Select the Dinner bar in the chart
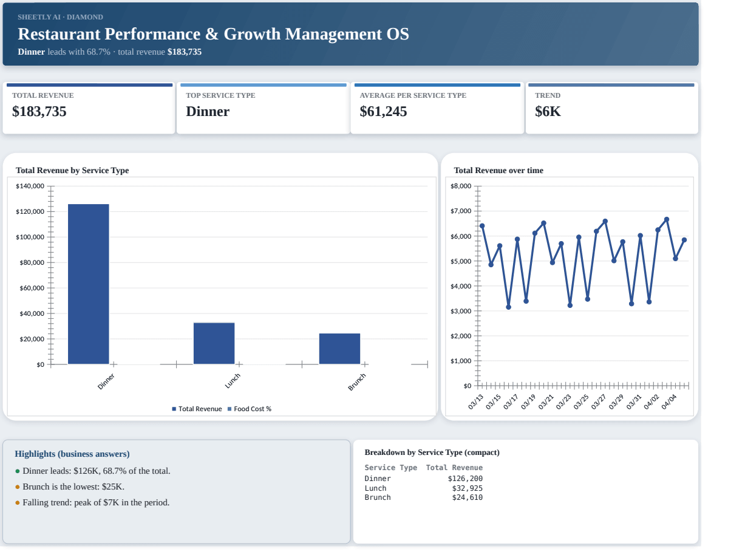 (89, 284)
